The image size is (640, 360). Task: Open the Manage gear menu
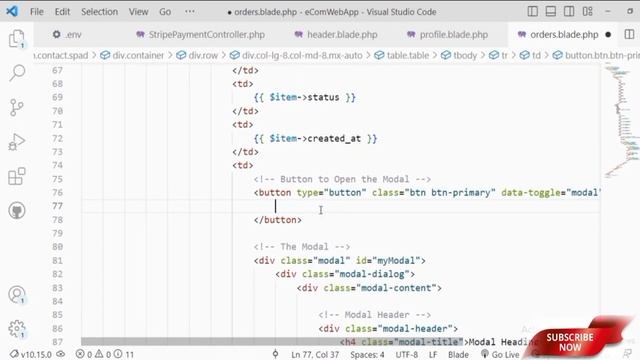tap(17, 329)
